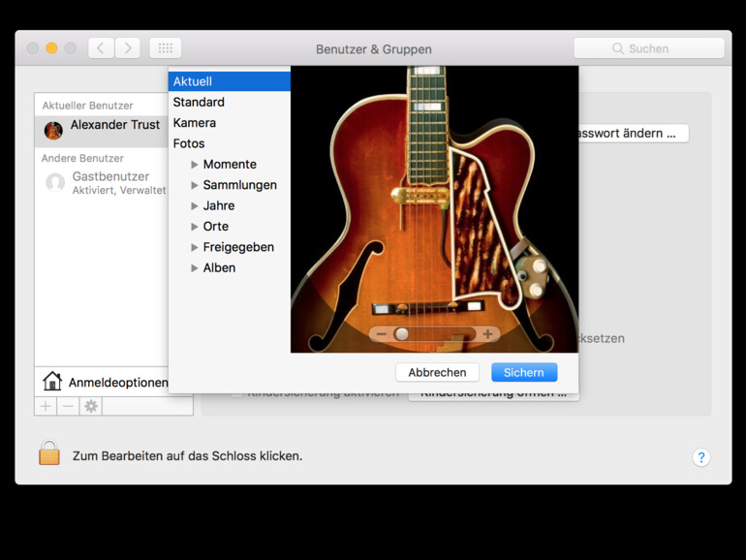Viewport: 746px width, 560px height.
Task: Zoom in photo with plus icon
Action: tap(487, 334)
